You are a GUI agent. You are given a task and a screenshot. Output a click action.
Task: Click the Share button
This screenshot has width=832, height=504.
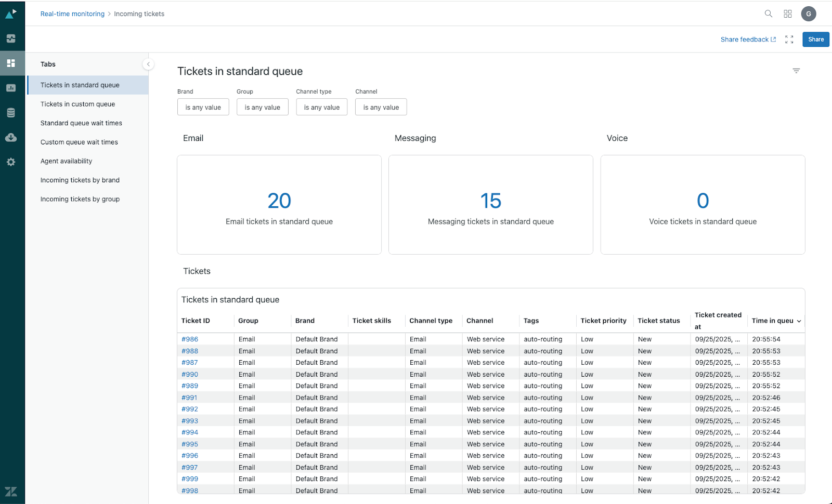pos(815,39)
